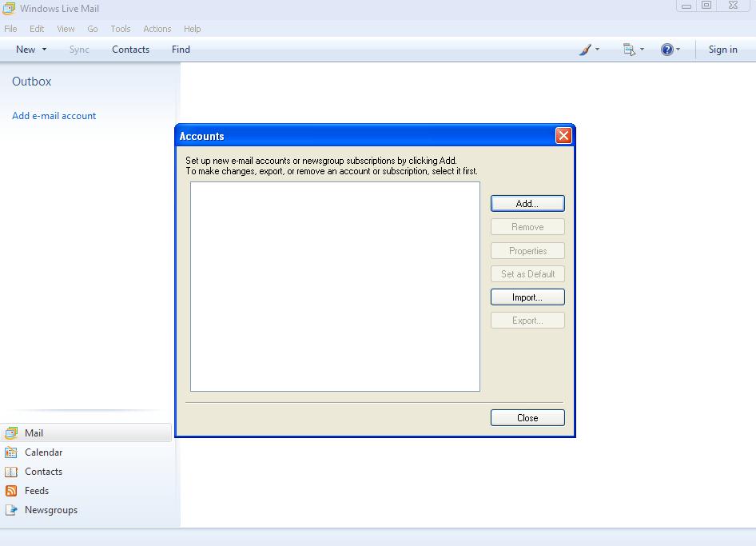The image size is (756, 546).
Task: Close the Accounts dialog with red X
Action: point(563,136)
